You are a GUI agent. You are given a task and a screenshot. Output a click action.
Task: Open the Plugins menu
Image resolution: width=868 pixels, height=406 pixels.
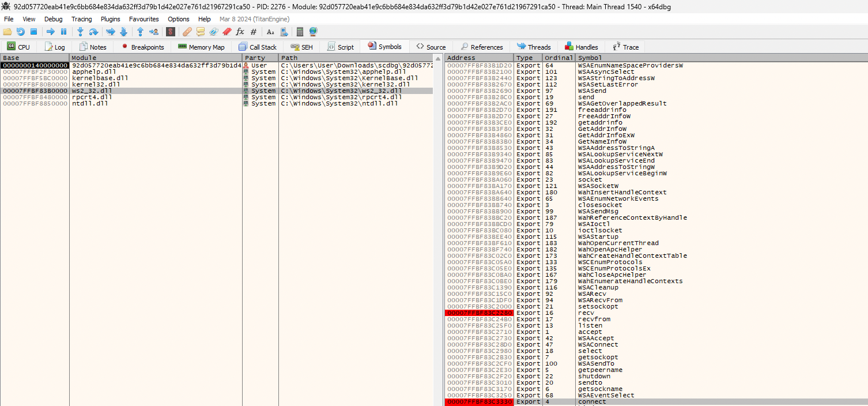(110, 19)
